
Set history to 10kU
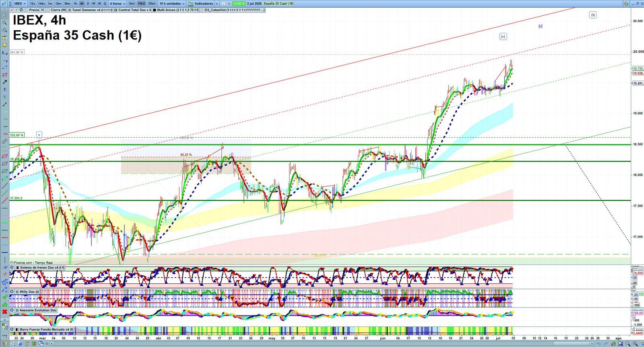pos(141,4)
